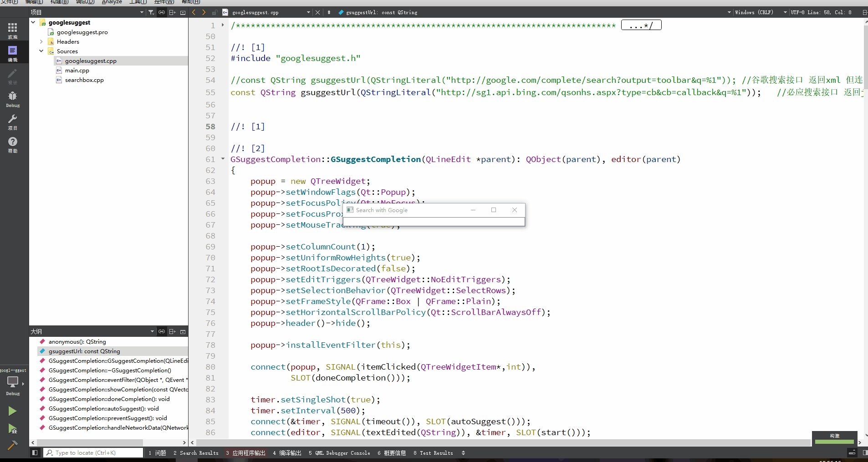Switch to the Edit mode
This screenshot has width=868, height=462.
tap(13, 53)
